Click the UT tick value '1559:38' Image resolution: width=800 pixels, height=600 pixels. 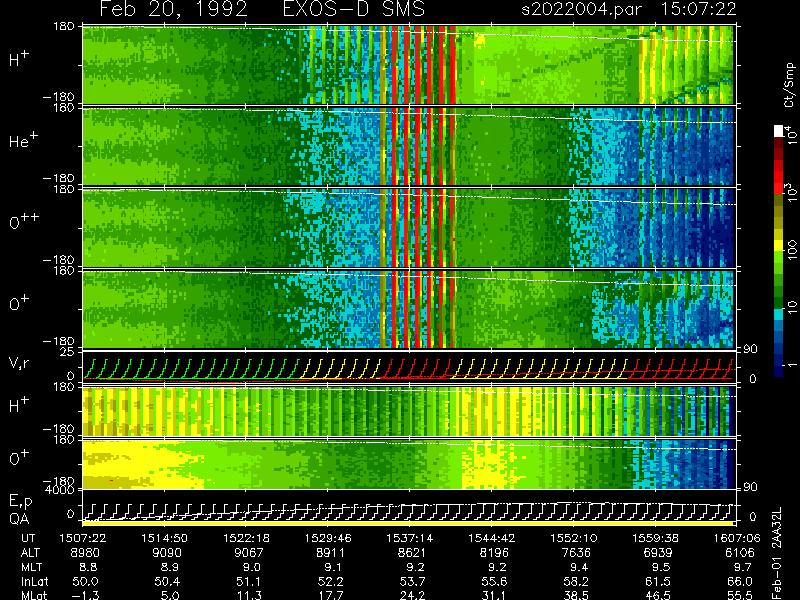(x=655, y=538)
